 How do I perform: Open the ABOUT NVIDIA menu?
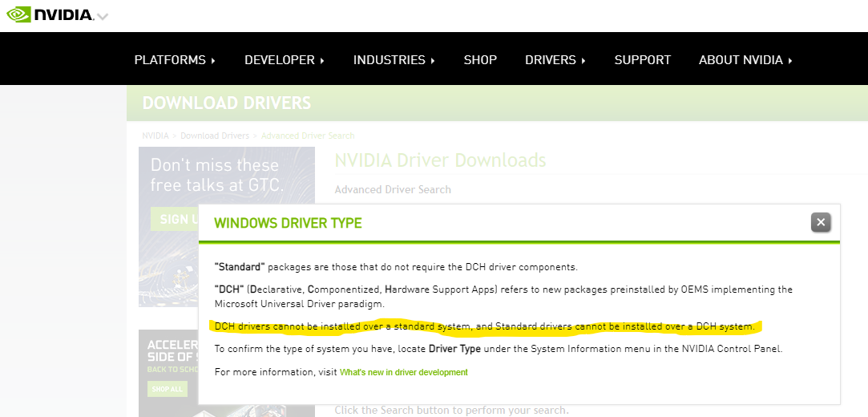pos(745,60)
